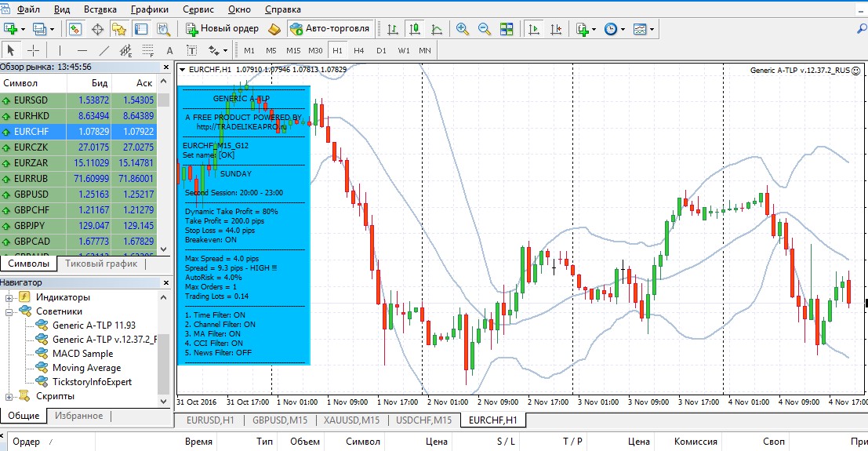Open the Templates dropdown arrow
This screenshot has width=868, height=451.
652,29
